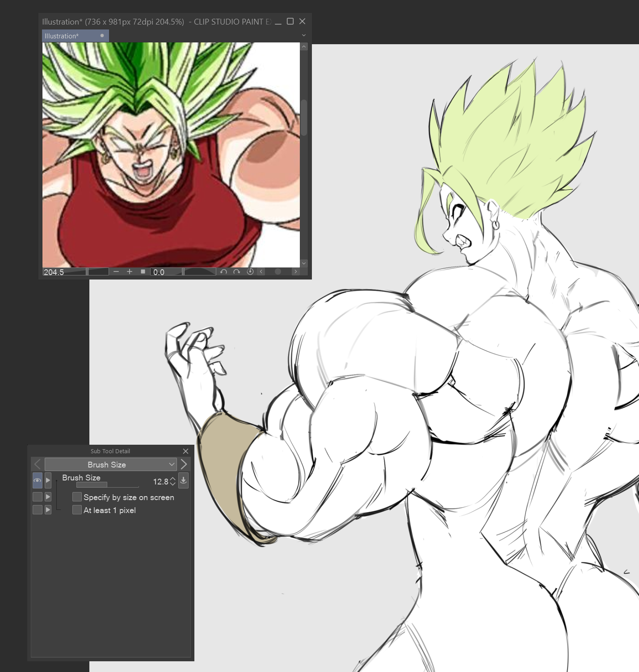Toggle Tool Property visibility for Specify by size row

(x=38, y=497)
